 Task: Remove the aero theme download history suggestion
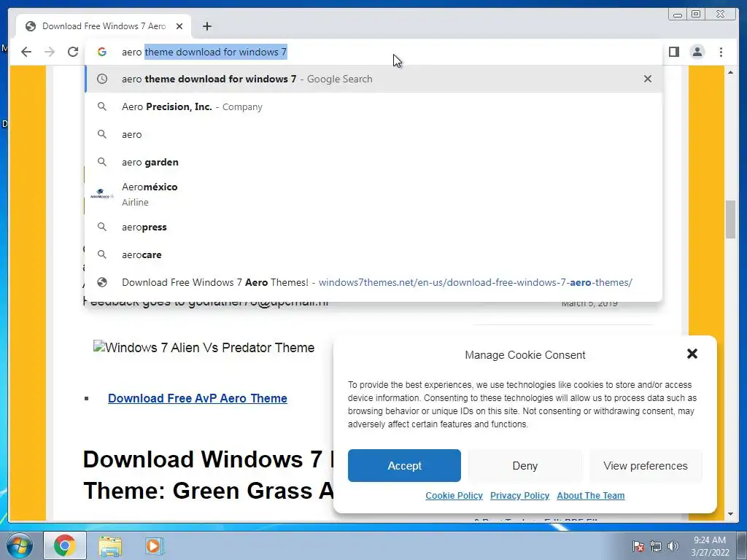click(648, 79)
